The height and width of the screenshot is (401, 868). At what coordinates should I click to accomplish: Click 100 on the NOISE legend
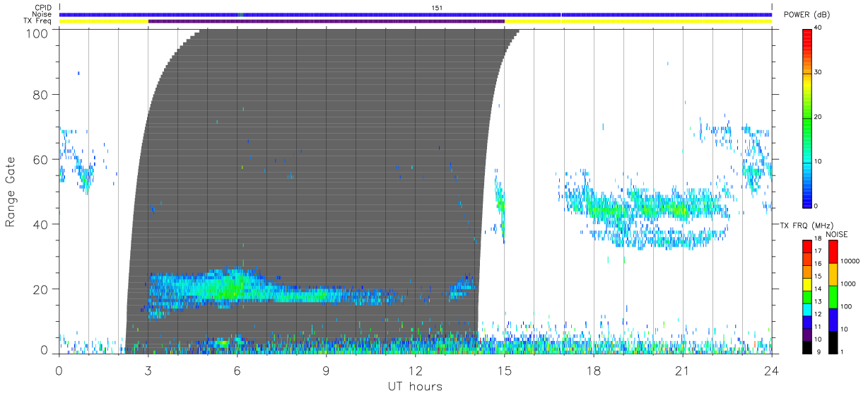846,306
